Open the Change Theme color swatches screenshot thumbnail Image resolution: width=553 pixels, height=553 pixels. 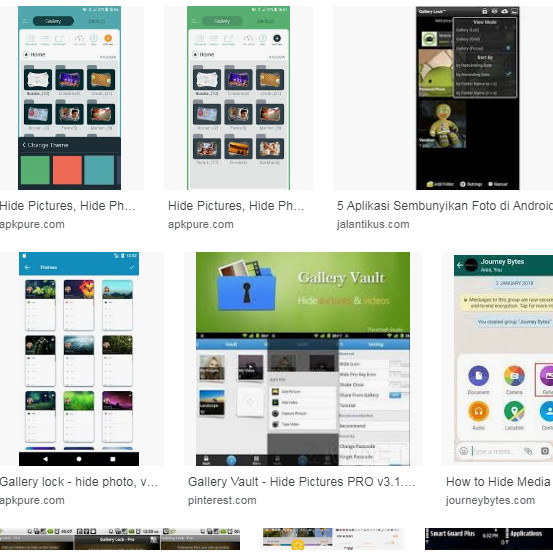tap(69, 98)
